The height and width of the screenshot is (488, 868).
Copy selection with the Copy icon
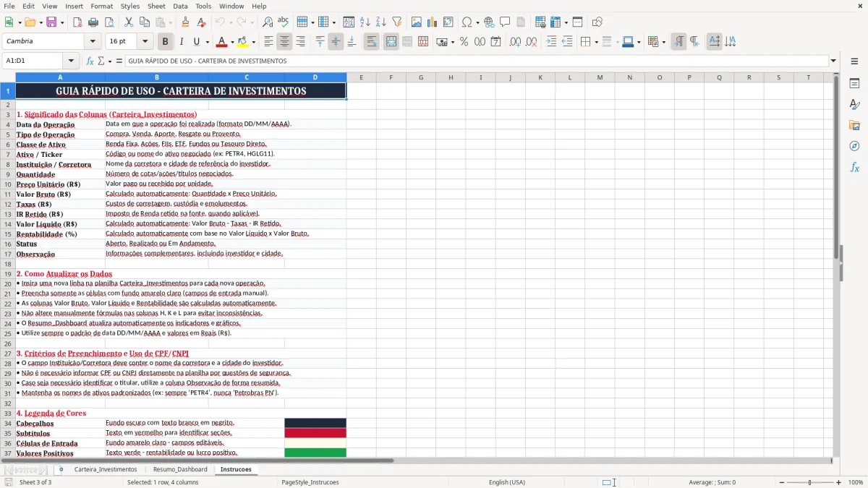144,22
